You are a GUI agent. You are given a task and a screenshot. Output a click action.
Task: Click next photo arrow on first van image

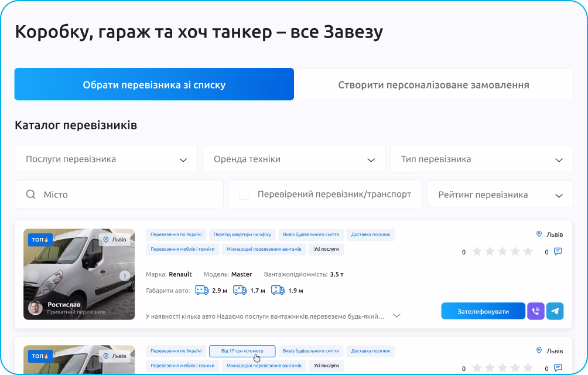click(x=125, y=276)
